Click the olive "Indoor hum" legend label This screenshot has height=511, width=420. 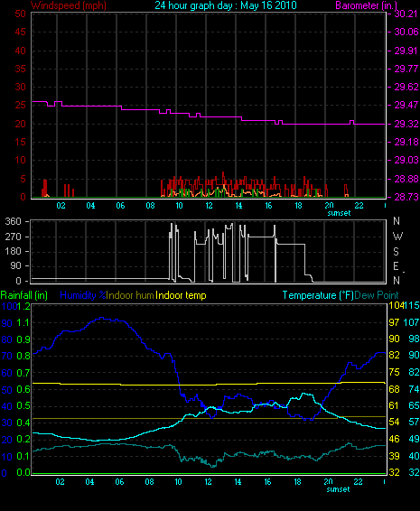[130, 295]
